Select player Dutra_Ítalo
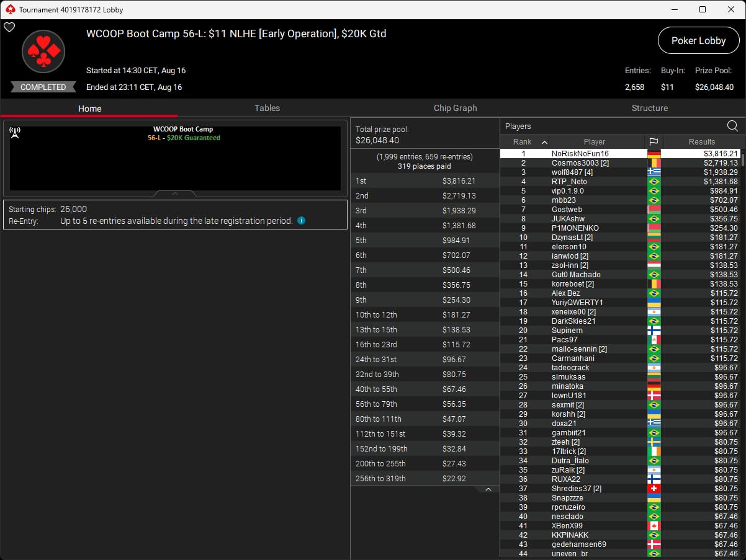This screenshot has width=746, height=560. click(620, 460)
